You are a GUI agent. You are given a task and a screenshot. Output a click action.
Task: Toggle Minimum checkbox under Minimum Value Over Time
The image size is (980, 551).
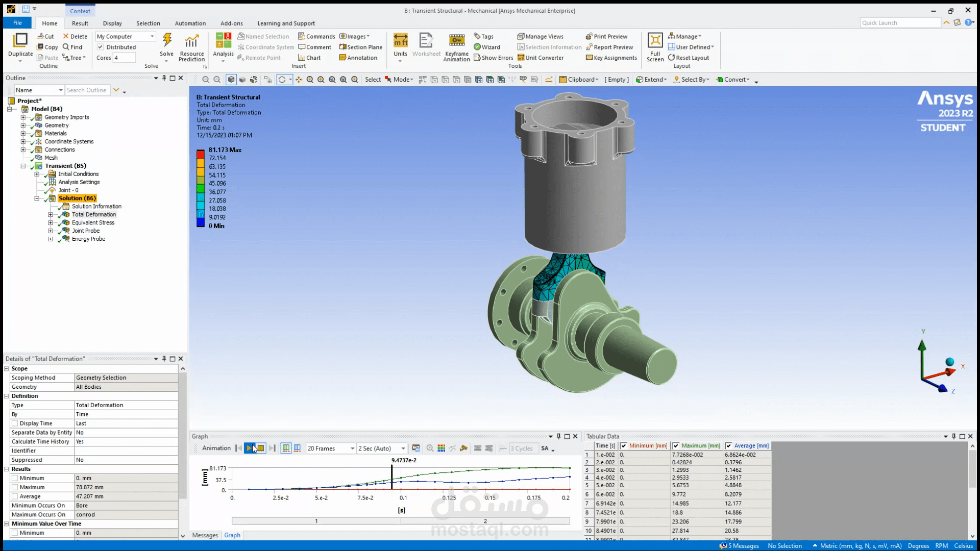15,533
